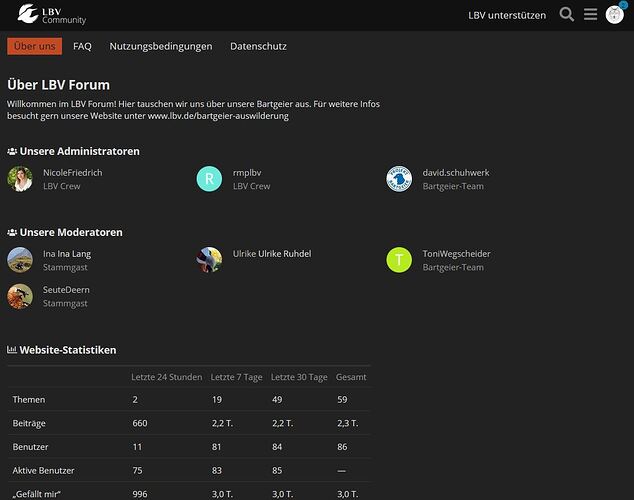Click Bartgeier-Team title under ToniWegscheider
634x500 pixels.
(x=453, y=267)
